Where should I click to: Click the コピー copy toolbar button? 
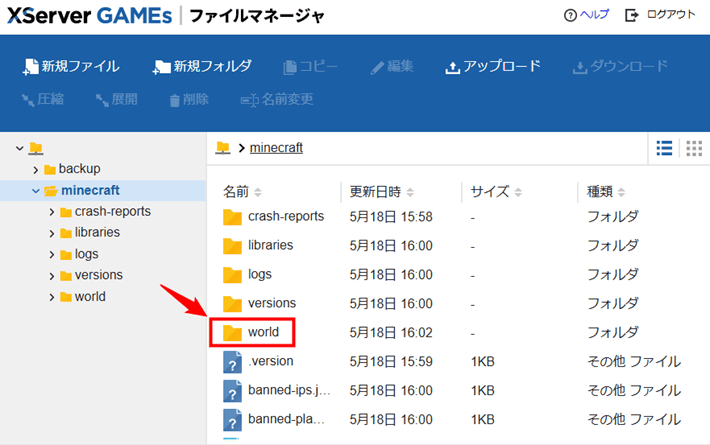tap(310, 67)
